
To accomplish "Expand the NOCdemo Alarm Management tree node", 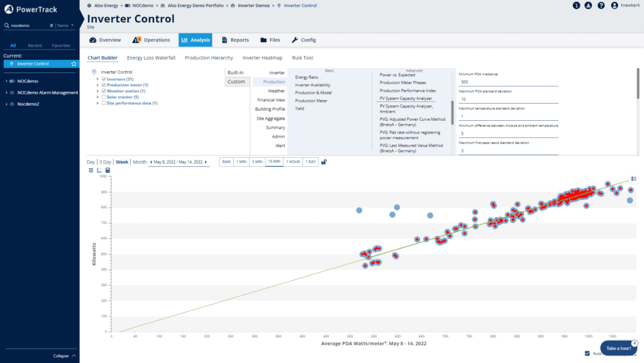I will 6,92.
